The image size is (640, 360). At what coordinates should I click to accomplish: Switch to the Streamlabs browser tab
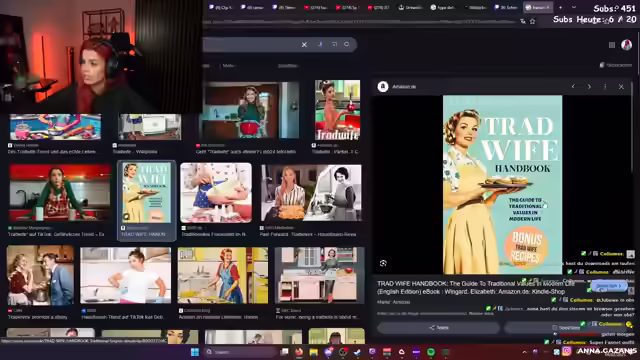(x=411, y=7)
